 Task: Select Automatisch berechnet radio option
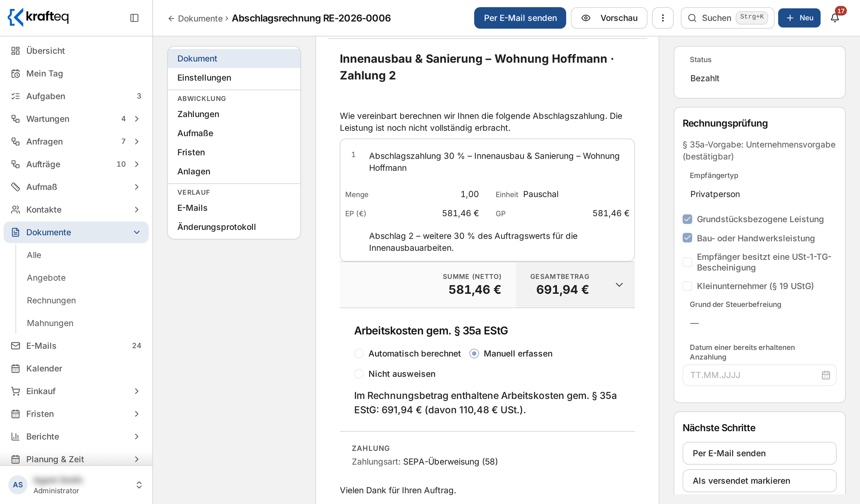[359, 354]
